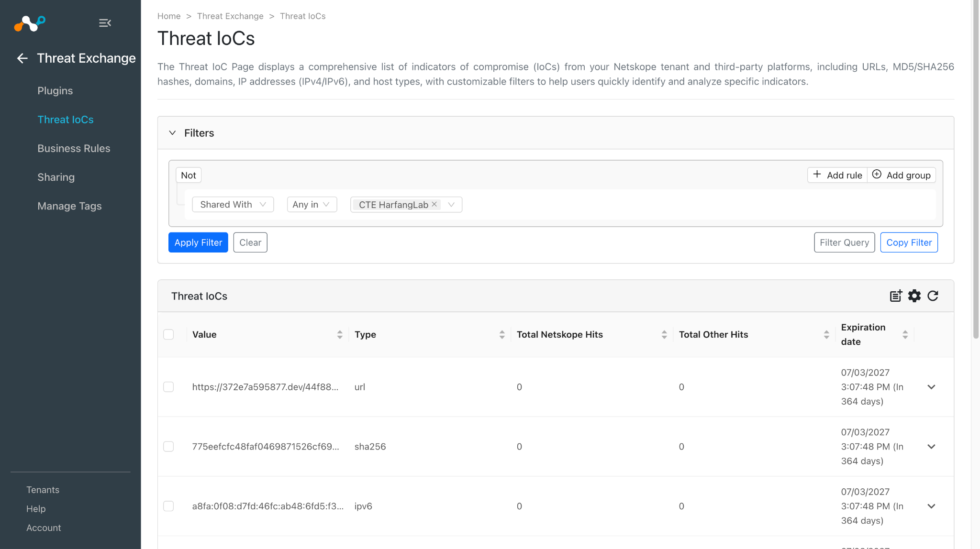This screenshot has height=549, width=980.
Task: Click the 775eefcfc48faf hash value
Action: coord(266,447)
